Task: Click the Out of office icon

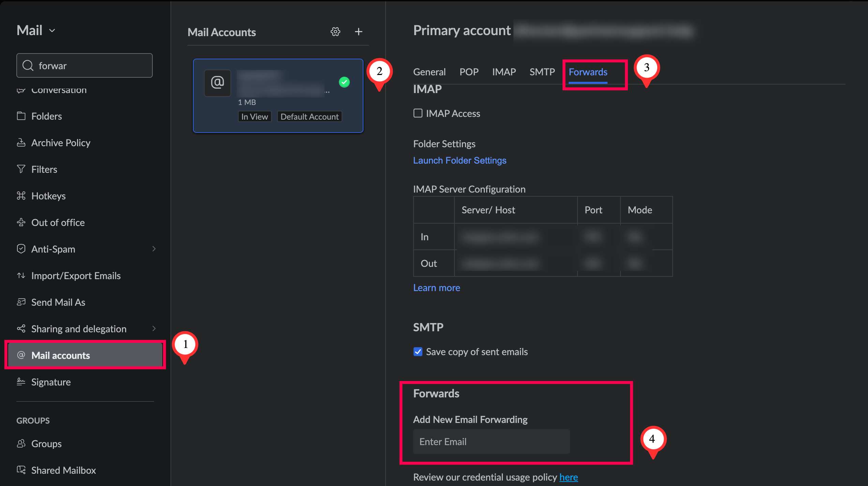Action: point(21,222)
